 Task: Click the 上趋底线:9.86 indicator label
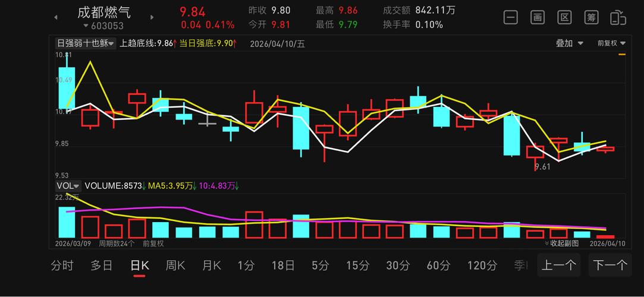[148, 43]
